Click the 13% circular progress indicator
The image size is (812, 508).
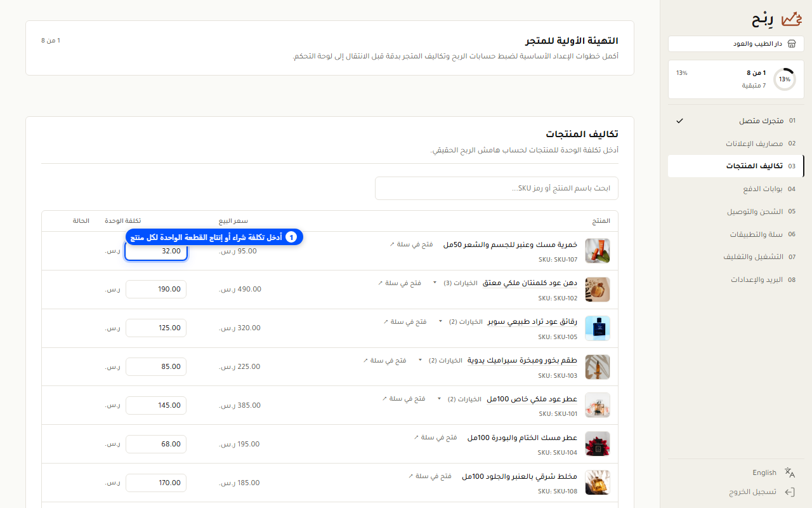click(785, 79)
